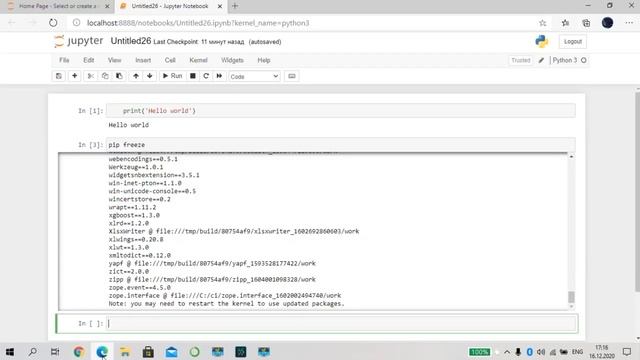
Task: Click the browser address bar URL
Action: [198, 23]
